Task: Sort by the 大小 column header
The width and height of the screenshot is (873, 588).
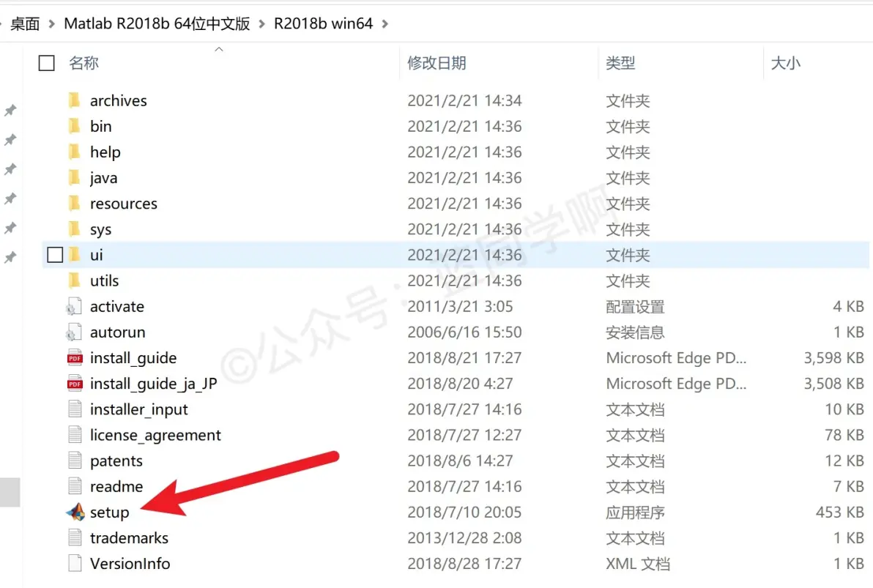Action: (786, 63)
